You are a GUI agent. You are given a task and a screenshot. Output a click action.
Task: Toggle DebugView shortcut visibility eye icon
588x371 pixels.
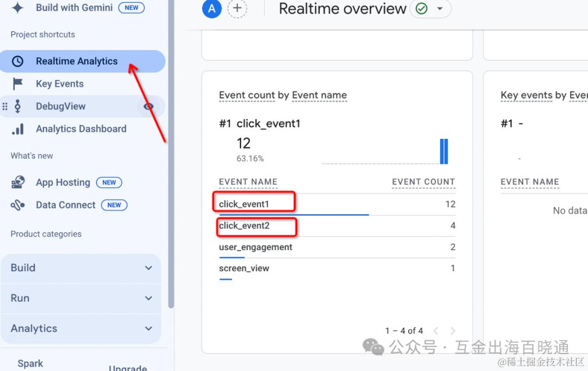click(149, 107)
